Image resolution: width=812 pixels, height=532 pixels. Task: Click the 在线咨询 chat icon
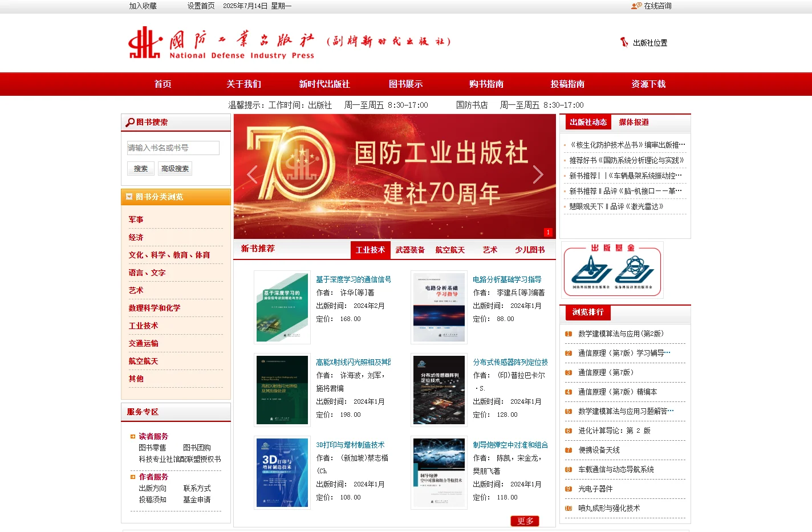point(636,6)
